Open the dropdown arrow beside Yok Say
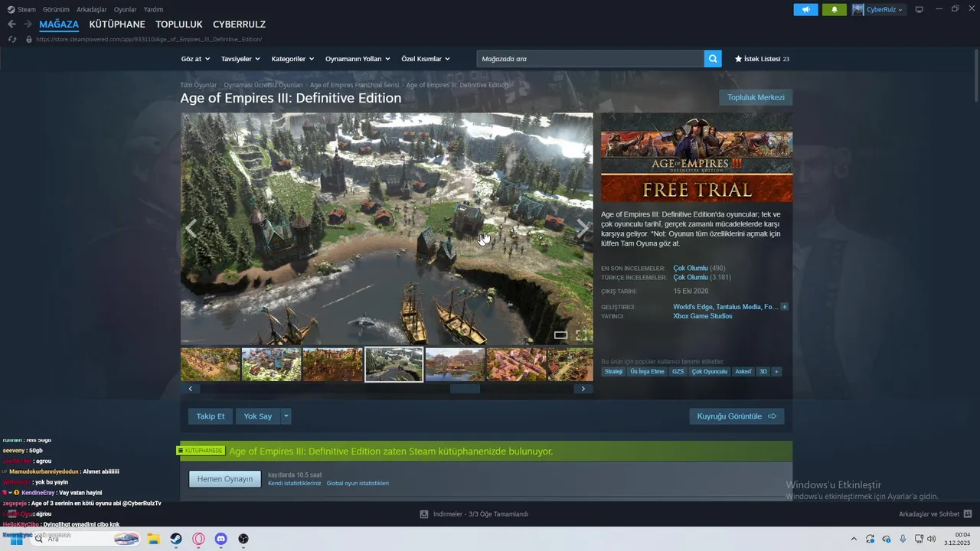Viewport: 980px width, 551px height. 286,416
